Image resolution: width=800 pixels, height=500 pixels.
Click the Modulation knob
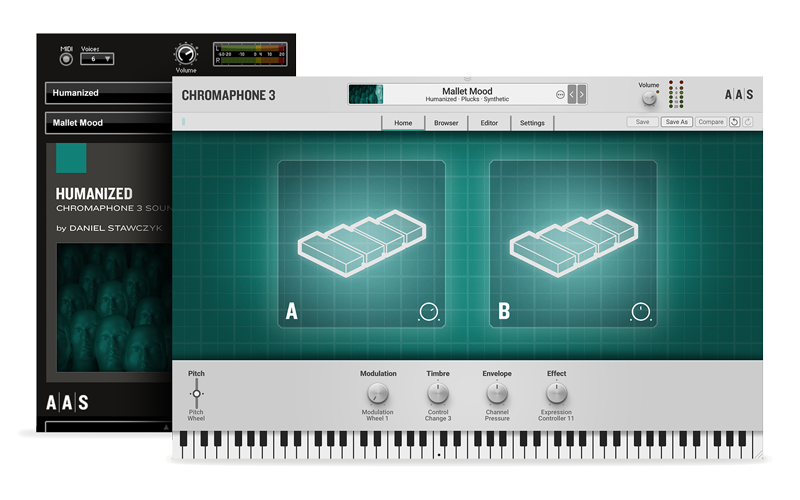(x=378, y=393)
